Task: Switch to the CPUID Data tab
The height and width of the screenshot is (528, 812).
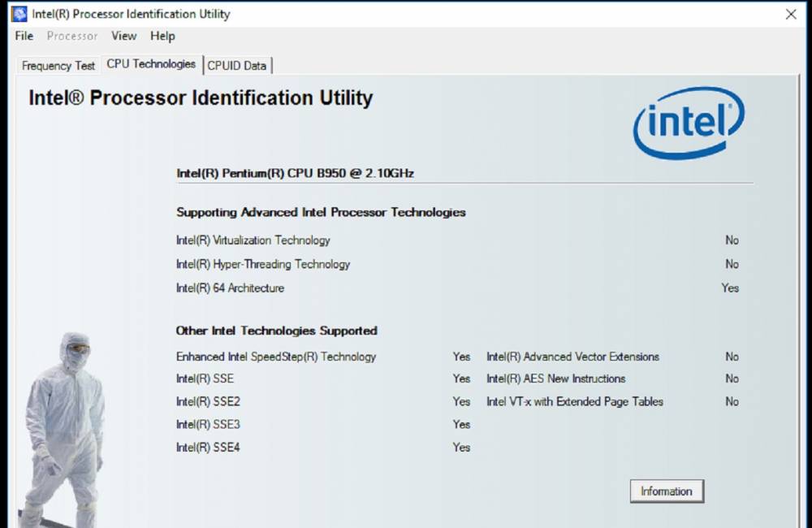Action: pos(237,66)
